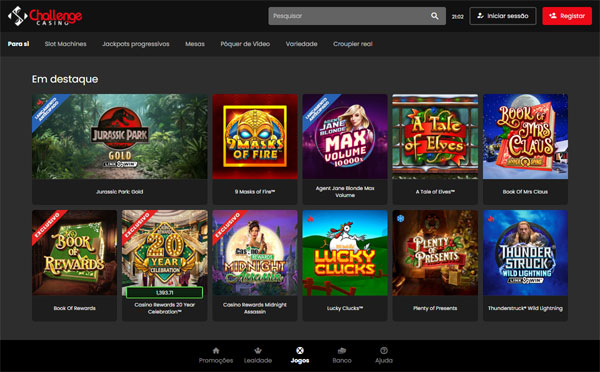Open the Jackpots progressivos tab
600x372 pixels.
pos(135,44)
